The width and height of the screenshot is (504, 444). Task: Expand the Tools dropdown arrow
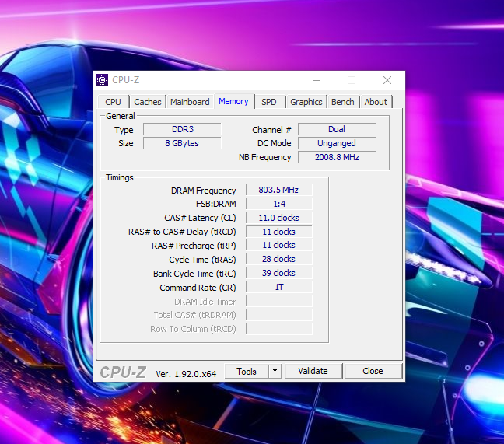pos(275,371)
